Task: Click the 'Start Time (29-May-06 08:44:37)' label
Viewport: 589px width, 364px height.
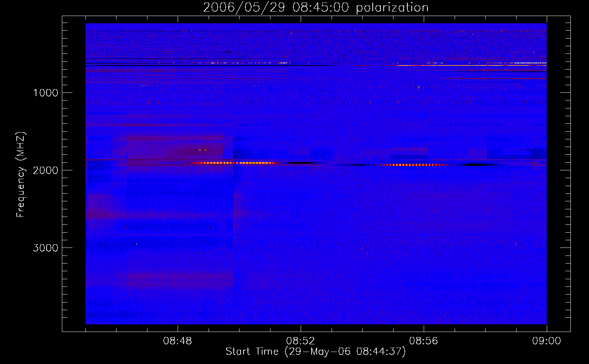Action: (316, 352)
